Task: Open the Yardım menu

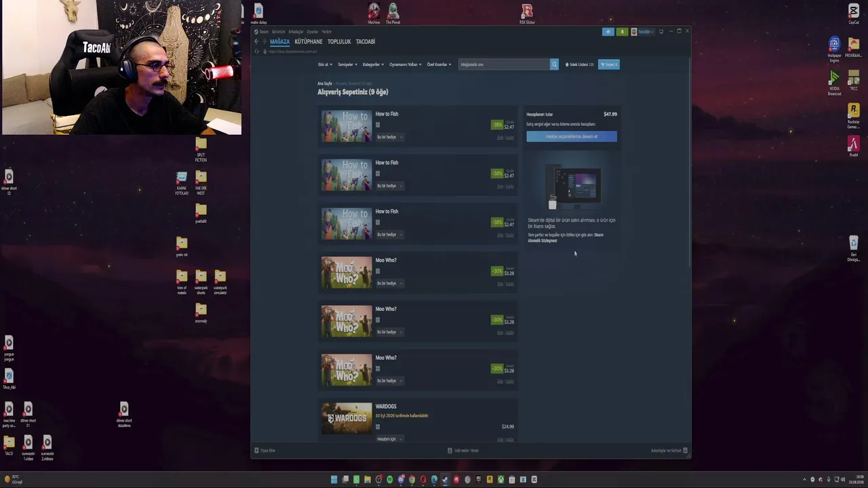Action: (326, 32)
